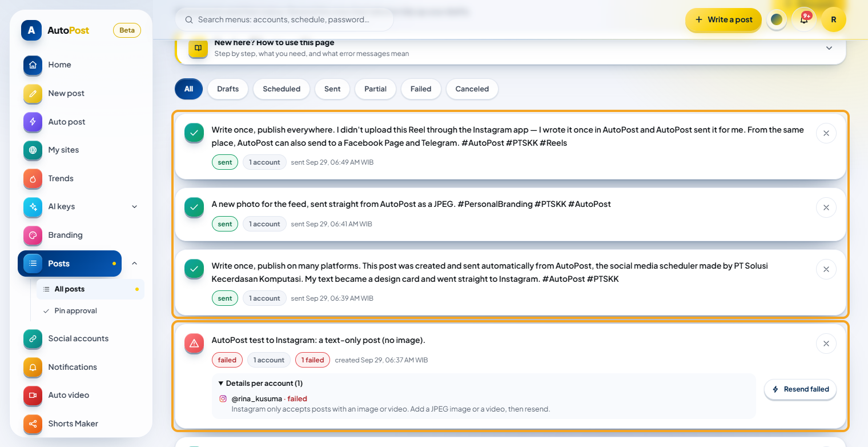This screenshot has height=447, width=868.
Task: Click the notification bell in header
Action: tap(804, 19)
